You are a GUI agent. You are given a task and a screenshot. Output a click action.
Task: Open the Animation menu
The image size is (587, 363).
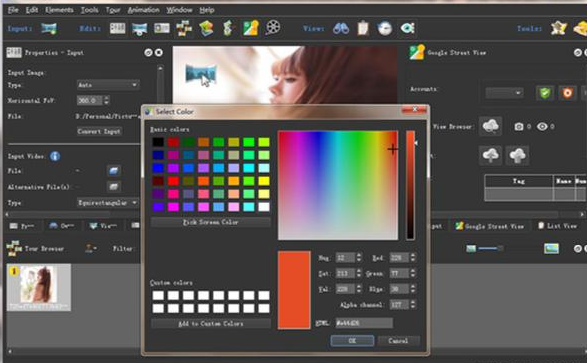(143, 10)
